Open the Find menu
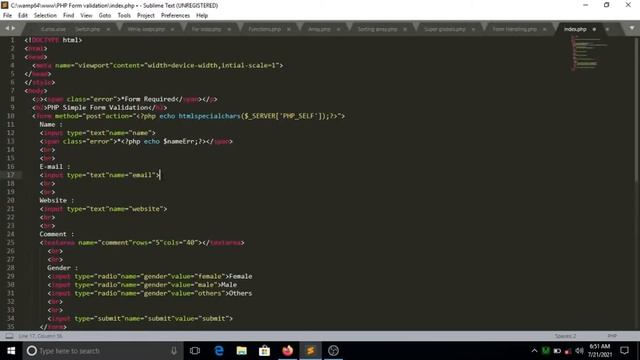Viewport: 640px width, 360px height. 69,16
